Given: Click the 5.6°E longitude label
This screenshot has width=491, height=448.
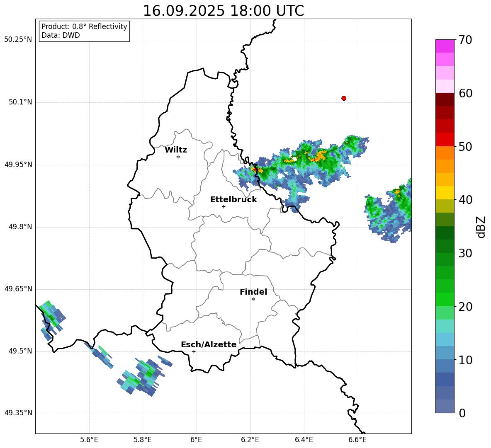Looking at the screenshot, I should [x=89, y=440].
